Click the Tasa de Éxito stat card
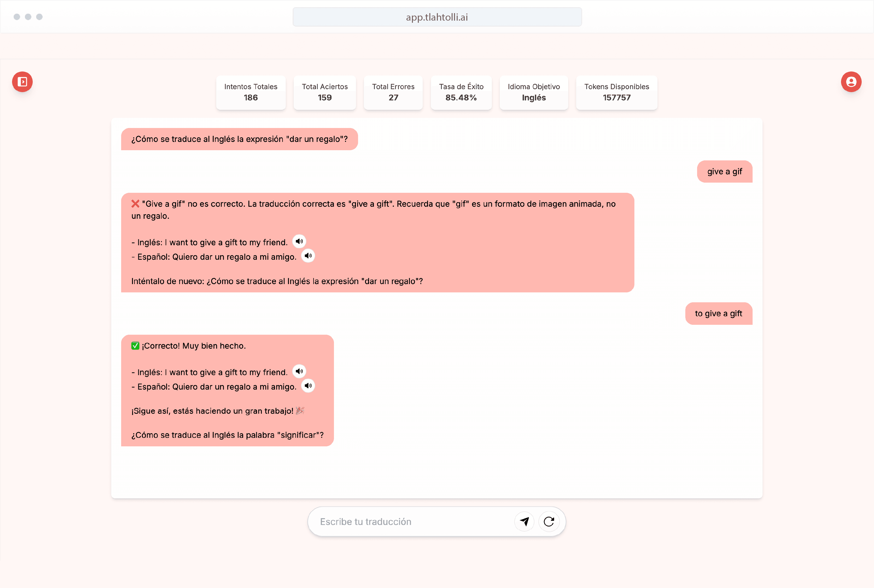This screenshot has width=874, height=588. [461, 92]
